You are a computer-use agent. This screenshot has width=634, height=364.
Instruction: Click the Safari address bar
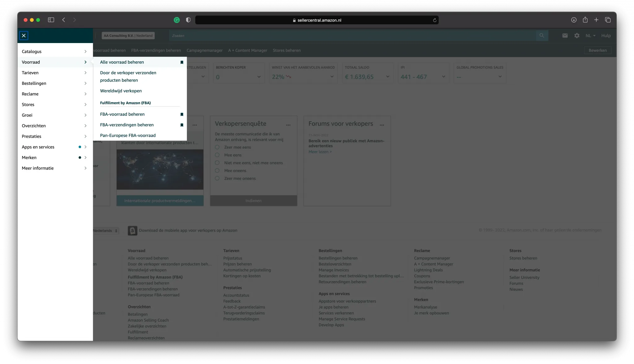[317, 20]
